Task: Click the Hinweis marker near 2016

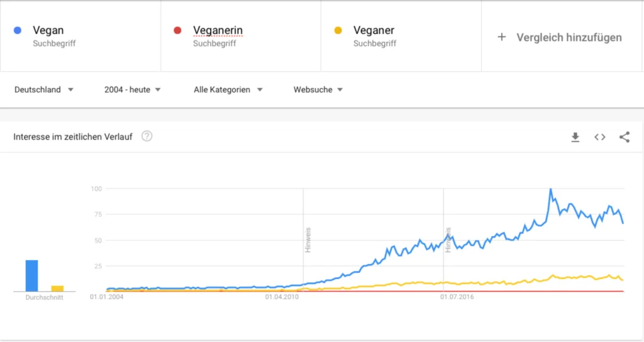Action: click(448, 240)
